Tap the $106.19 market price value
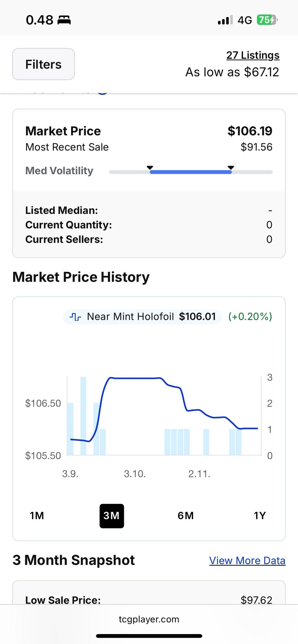The height and width of the screenshot is (644, 298). pyautogui.click(x=250, y=131)
